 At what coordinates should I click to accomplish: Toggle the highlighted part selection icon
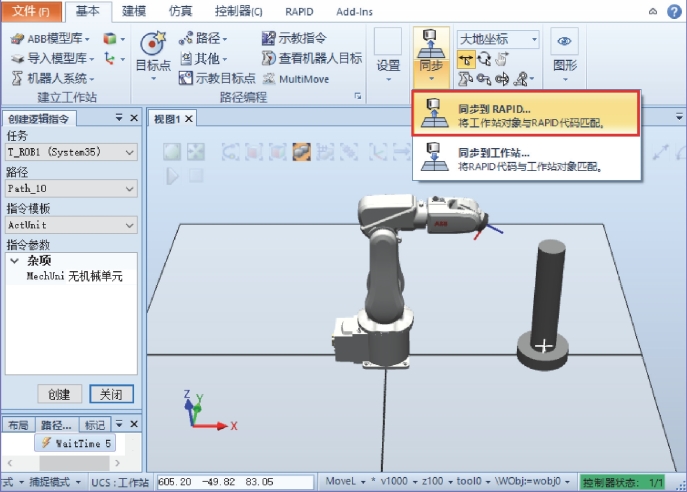pos(301,152)
